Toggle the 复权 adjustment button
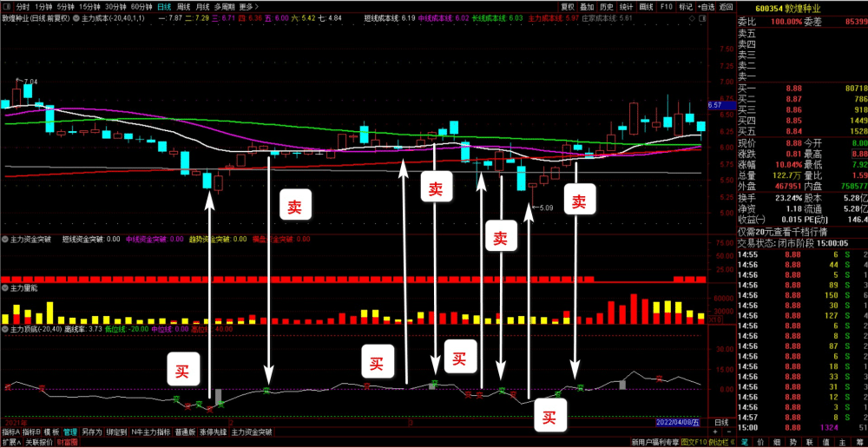Screen dimensions: 868x448 (568, 7)
